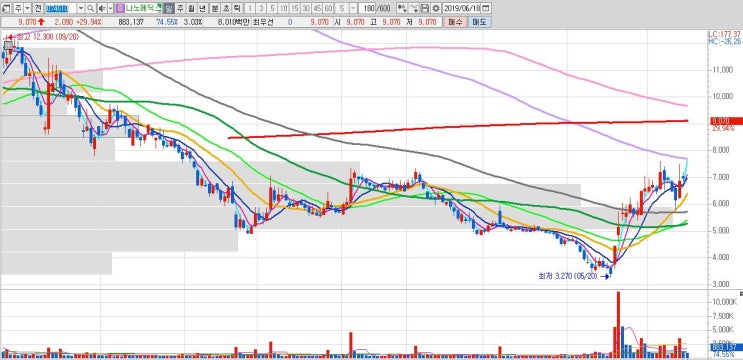Choose interval preset 15
The height and width of the screenshot is (360, 743).
pos(295,9)
